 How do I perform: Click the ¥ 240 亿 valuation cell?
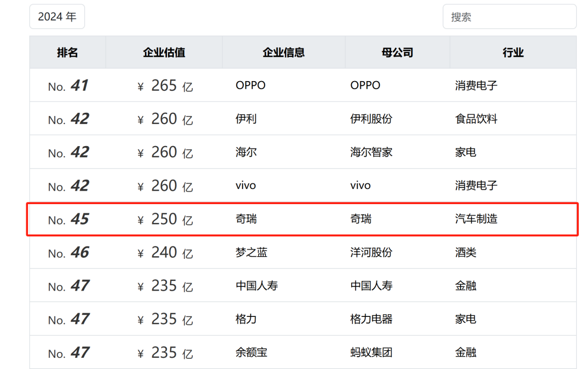click(165, 252)
